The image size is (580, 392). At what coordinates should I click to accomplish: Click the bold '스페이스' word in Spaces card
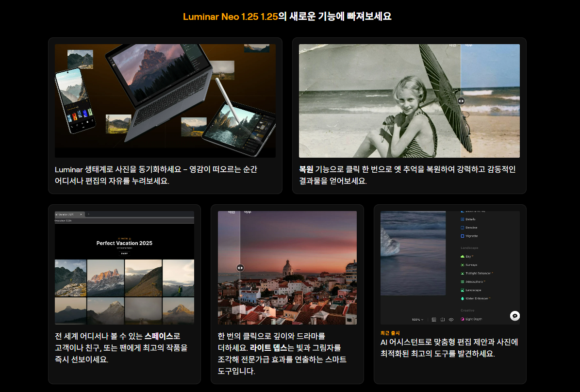tap(159, 336)
